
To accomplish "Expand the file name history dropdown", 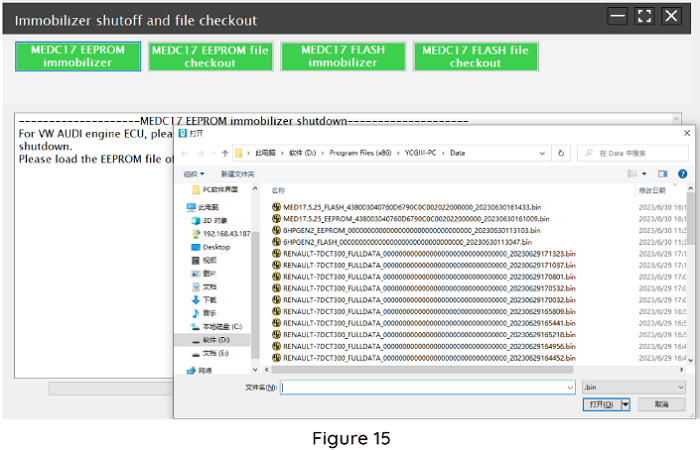I will [569, 386].
